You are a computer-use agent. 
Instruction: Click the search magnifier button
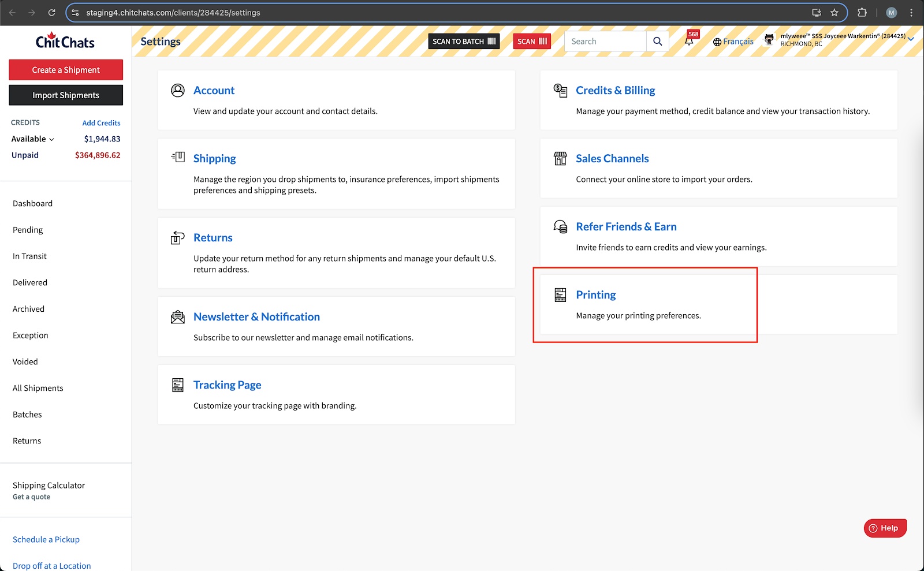tap(657, 41)
